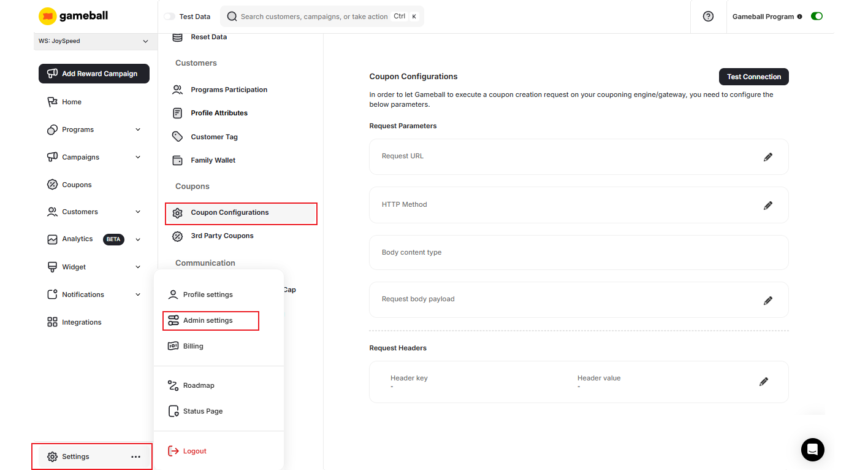
Task: Open the Settings ellipsis menu
Action: (135, 457)
